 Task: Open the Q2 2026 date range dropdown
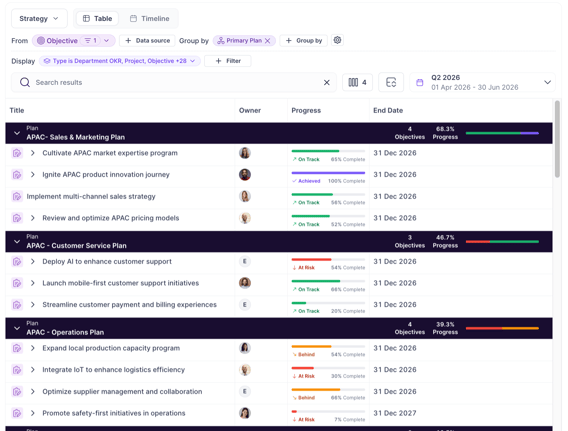(547, 83)
